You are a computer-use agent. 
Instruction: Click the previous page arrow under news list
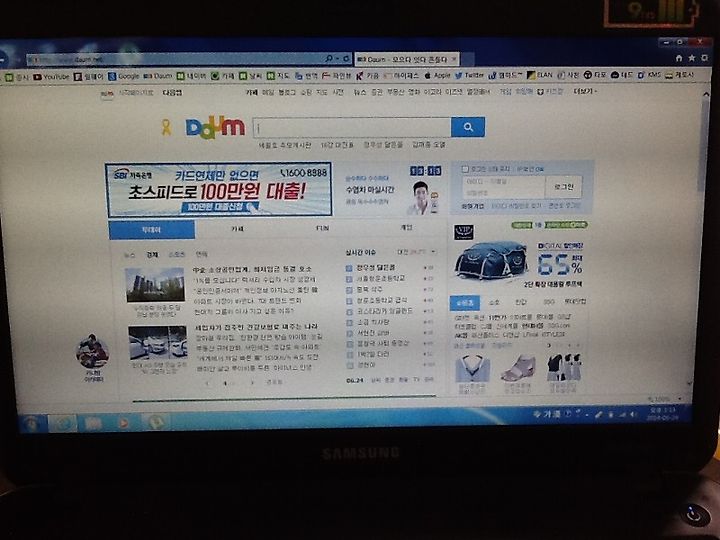(208, 382)
